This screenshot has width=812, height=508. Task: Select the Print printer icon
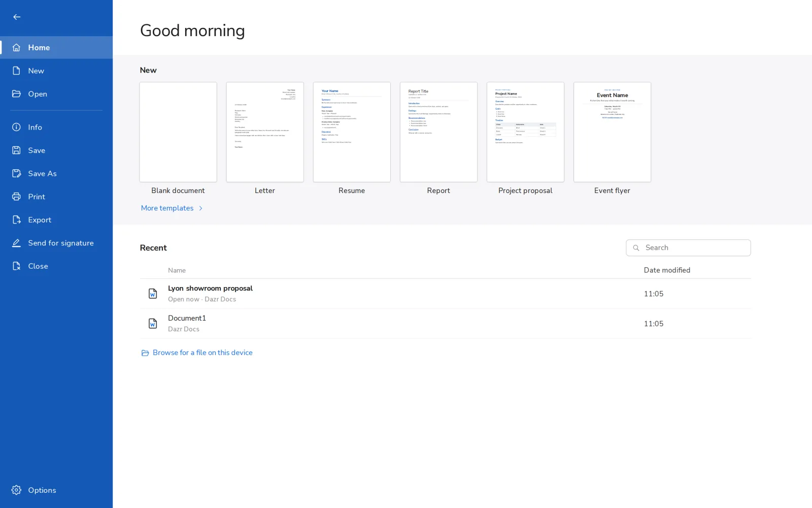pyautogui.click(x=16, y=197)
